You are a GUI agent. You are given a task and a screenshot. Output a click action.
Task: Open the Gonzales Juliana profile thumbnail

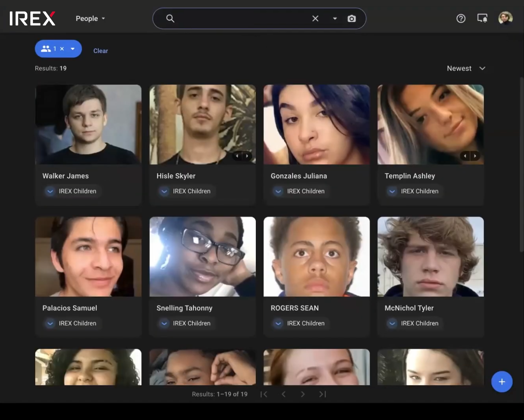[x=317, y=124]
